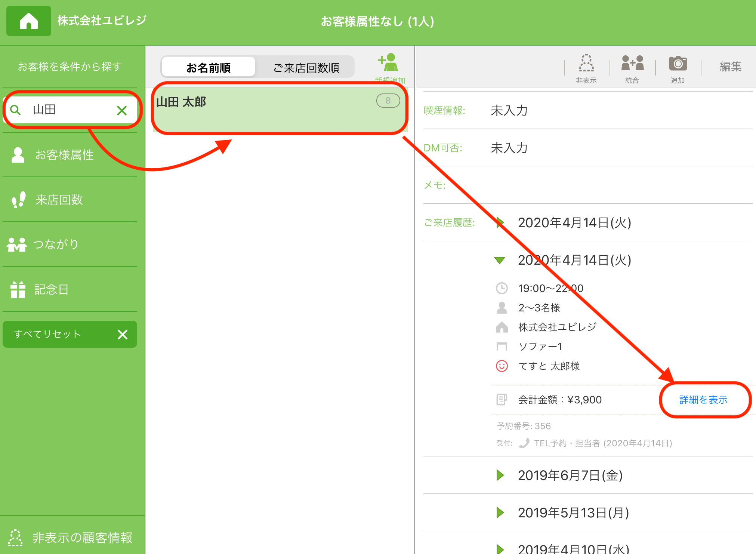756x554 pixels.
Task: Click the phone icon beside TEL予約
Action: pos(524,443)
